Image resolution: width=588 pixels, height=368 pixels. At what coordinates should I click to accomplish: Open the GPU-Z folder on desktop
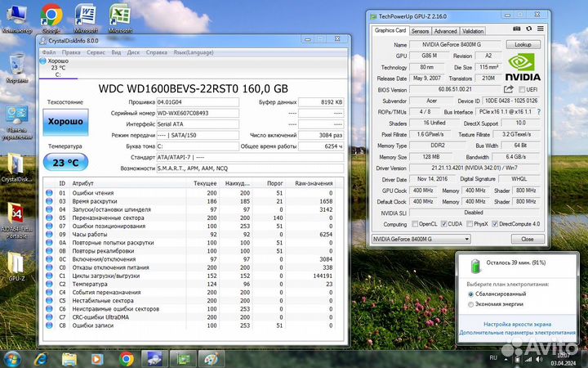pyautogui.click(x=16, y=267)
